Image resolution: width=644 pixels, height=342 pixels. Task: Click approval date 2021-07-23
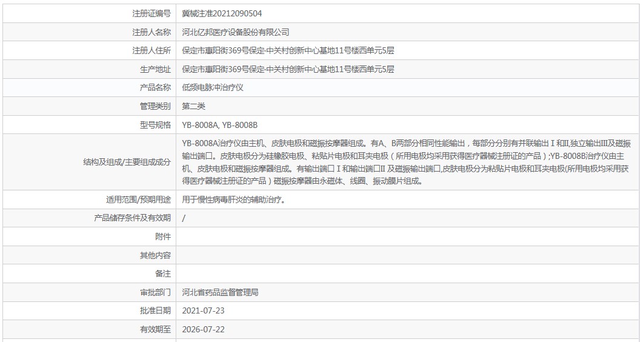(204, 310)
